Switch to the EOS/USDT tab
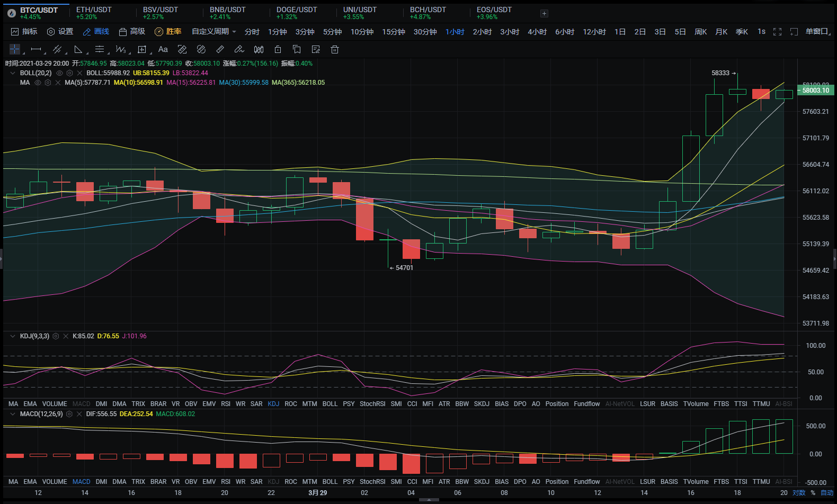837x504 pixels. coord(494,13)
